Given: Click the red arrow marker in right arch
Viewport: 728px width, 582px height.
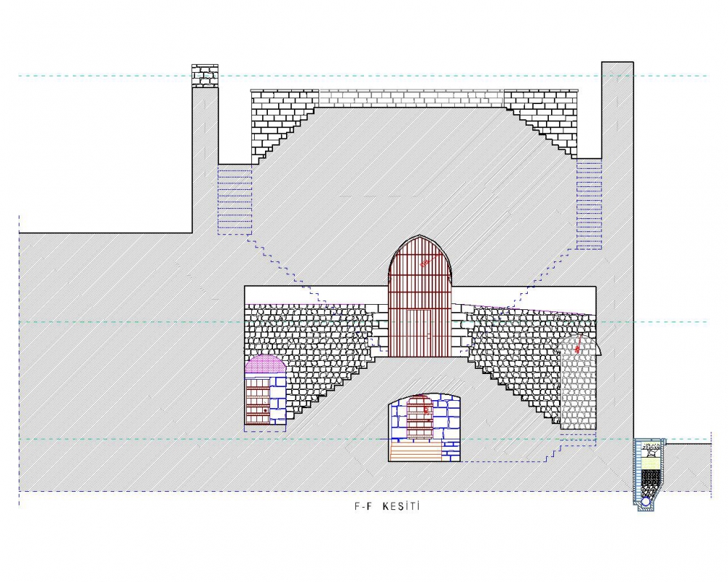Looking at the screenshot, I should (x=578, y=345).
